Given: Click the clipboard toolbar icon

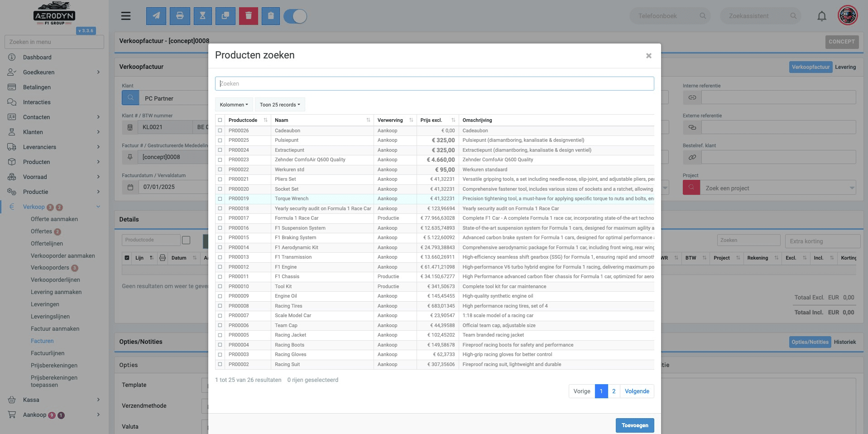Looking at the screenshot, I should [x=271, y=16].
